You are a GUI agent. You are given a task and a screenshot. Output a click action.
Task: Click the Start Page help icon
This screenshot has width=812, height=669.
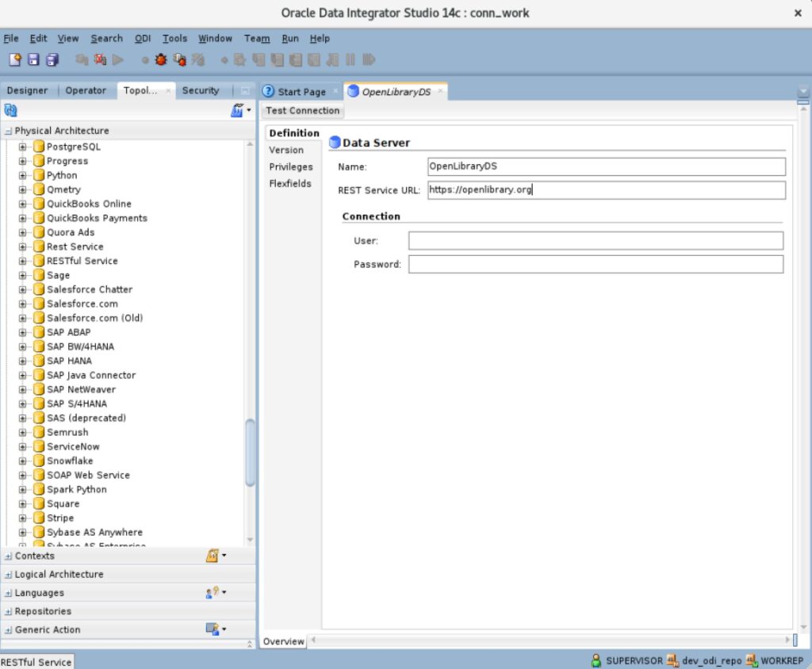point(268,91)
